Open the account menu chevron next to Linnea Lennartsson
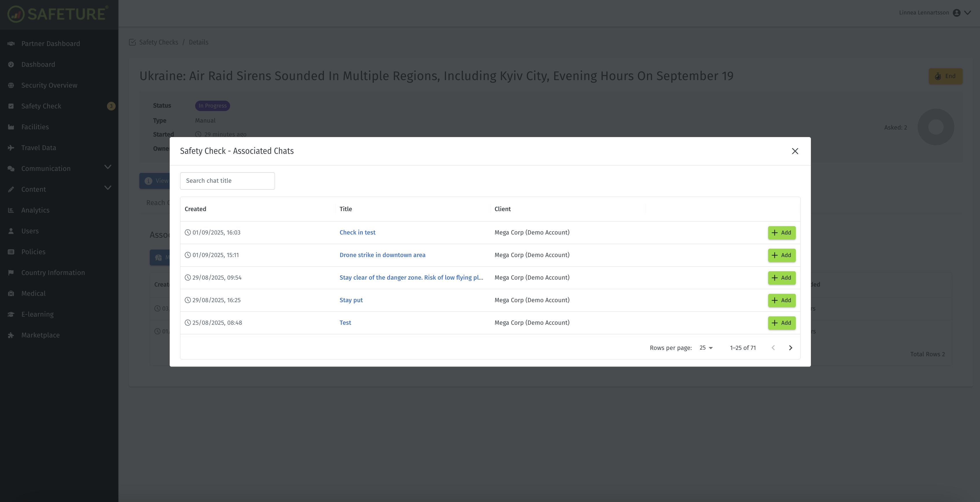980x502 pixels. 968,12
